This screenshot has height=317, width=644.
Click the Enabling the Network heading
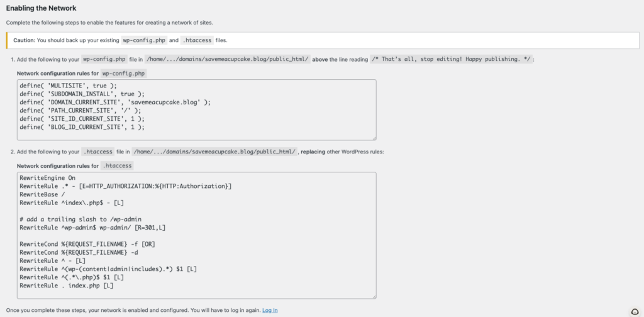(42, 8)
